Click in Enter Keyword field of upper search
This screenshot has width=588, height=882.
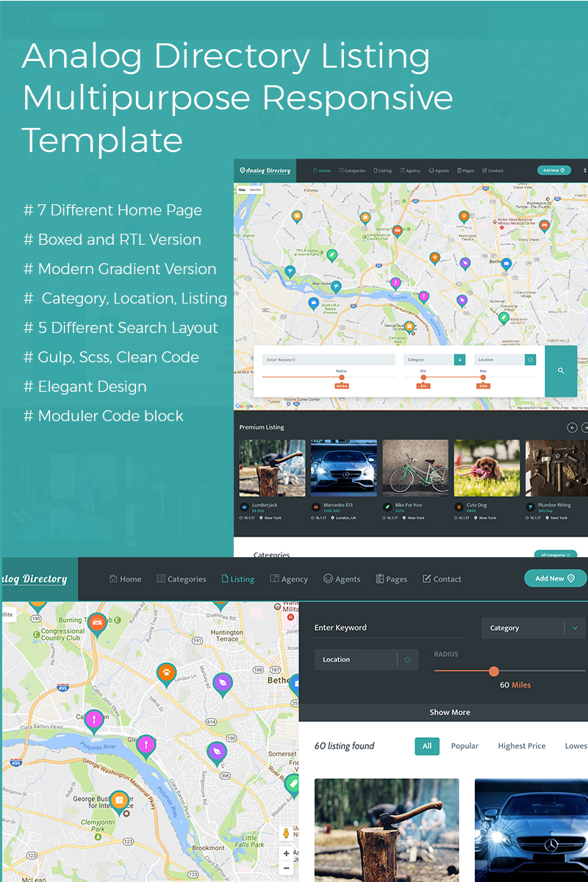click(329, 359)
